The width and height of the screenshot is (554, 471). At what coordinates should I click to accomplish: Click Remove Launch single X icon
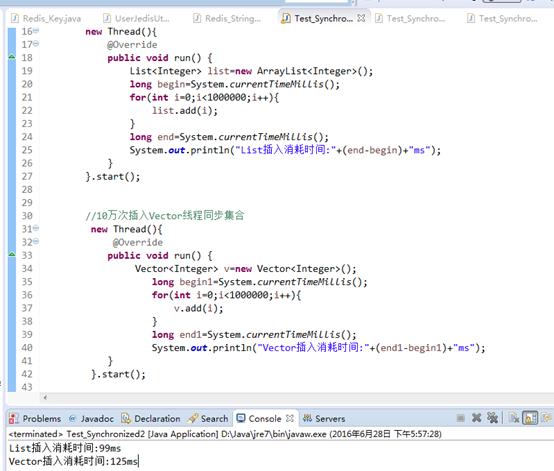476,418
